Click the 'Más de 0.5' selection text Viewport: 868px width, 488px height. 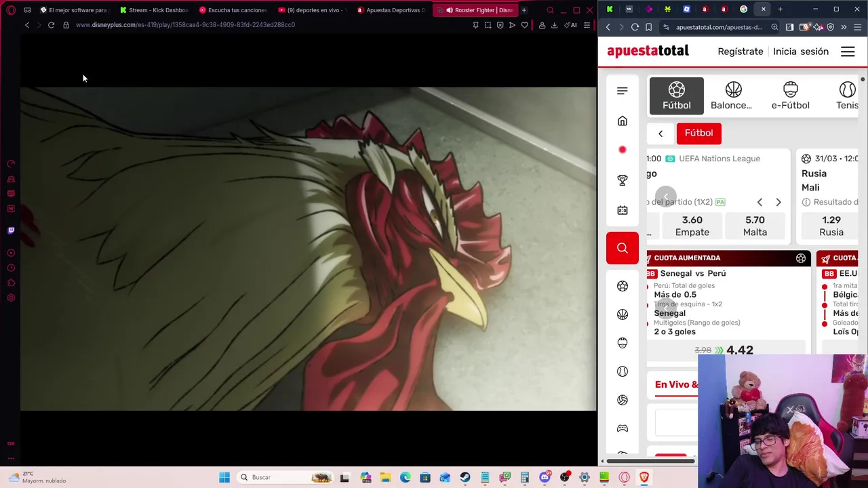tap(675, 295)
